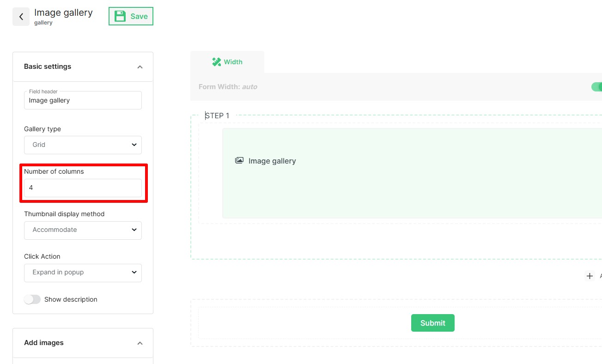Select the Width tab label
The height and width of the screenshot is (364, 602).
[x=233, y=62]
